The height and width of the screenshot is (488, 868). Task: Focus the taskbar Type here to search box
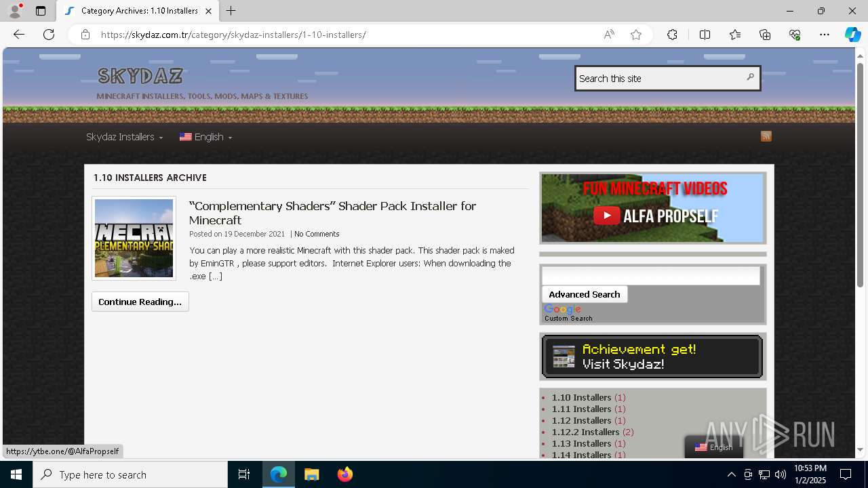click(x=130, y=474)
